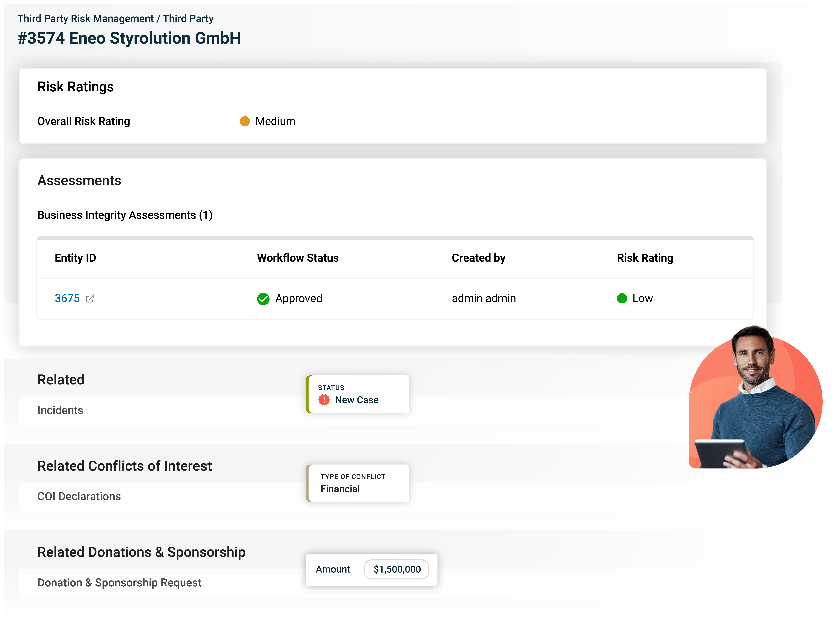
Task: Click the admin admin created-by entry
Action: point(484,298)
